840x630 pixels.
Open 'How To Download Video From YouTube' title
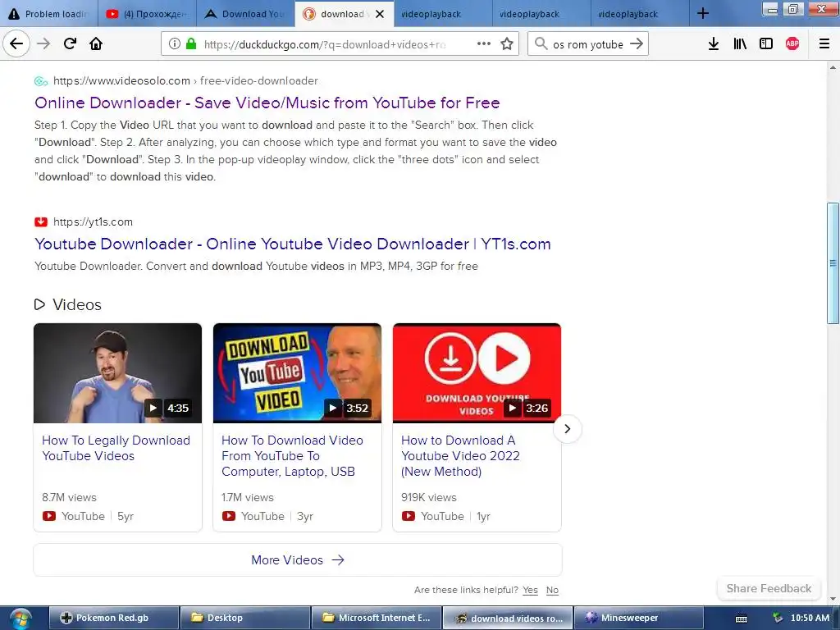[x=292, y=456]
